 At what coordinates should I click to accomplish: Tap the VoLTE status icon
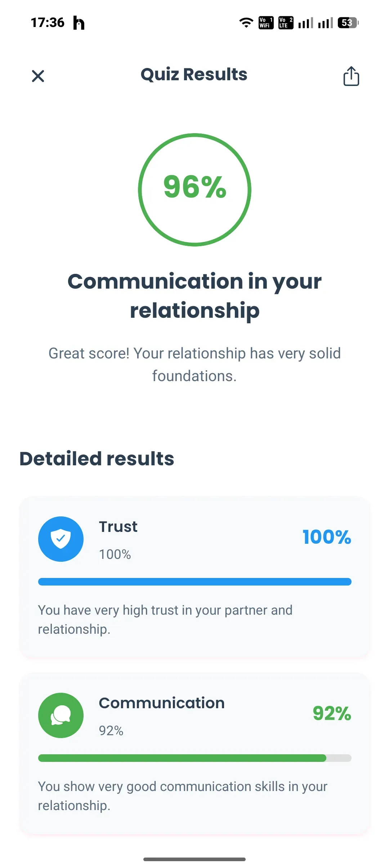(286, 23)
